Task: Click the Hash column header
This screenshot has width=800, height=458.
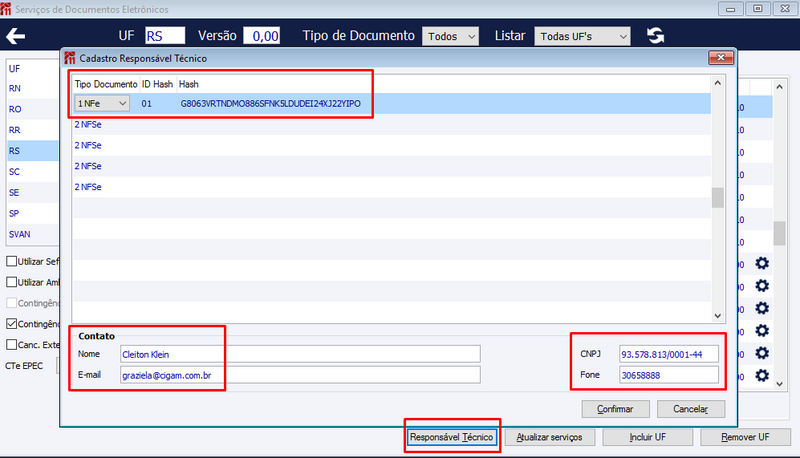Action: pyautogui.click(x=188, y=84)
